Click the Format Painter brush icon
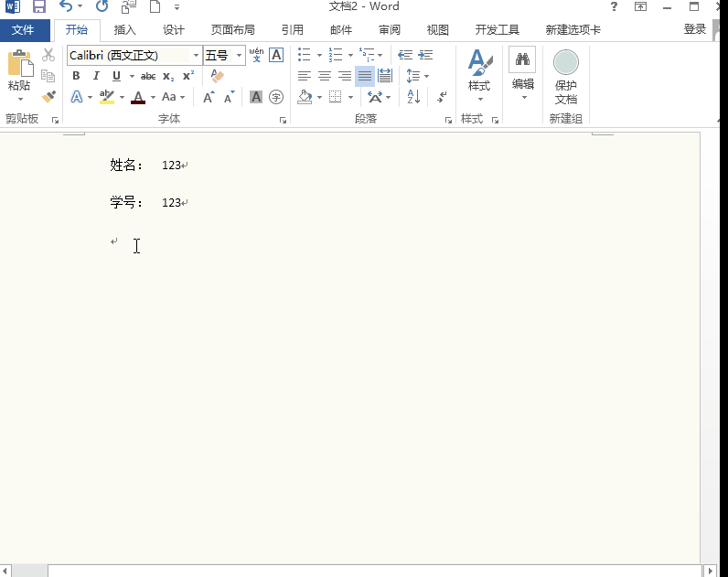Screen dimensions: 728x577 48,97
